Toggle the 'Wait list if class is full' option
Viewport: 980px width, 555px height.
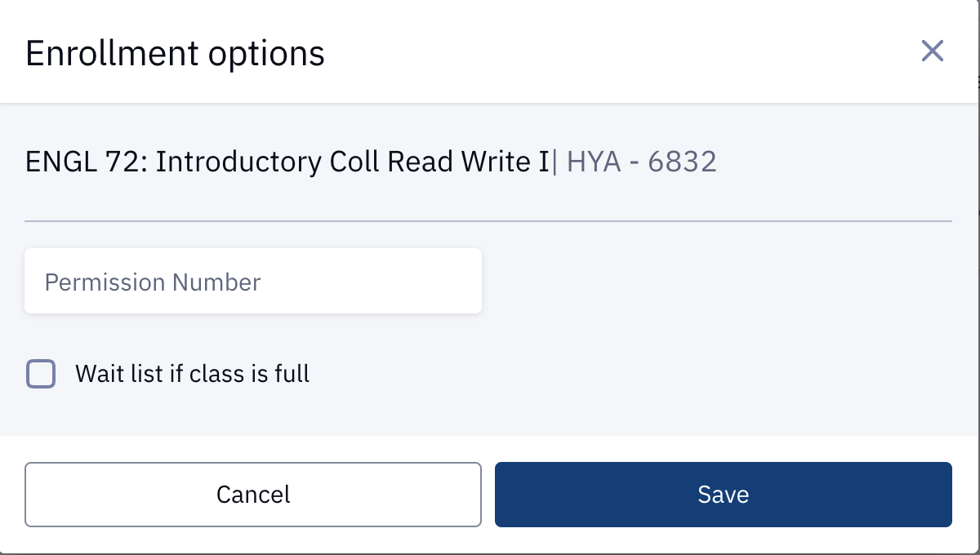coord(41,374)
